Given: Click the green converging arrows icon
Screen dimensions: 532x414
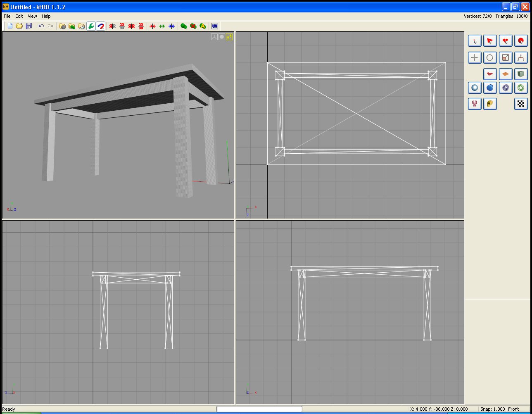Looking at the screenshot, I should pyautogui.click(x=162, y=26).
